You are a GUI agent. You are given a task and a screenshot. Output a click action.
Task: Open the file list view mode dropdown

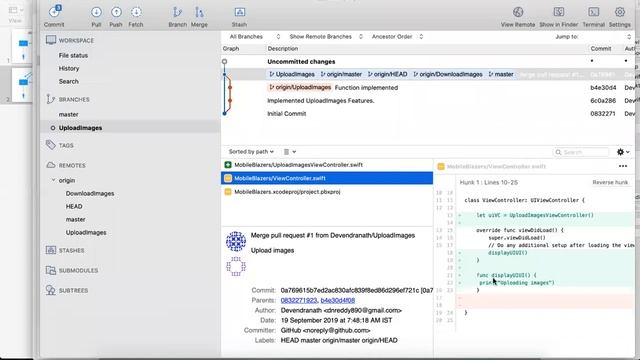pyautogui.click(x=290, y=152)
